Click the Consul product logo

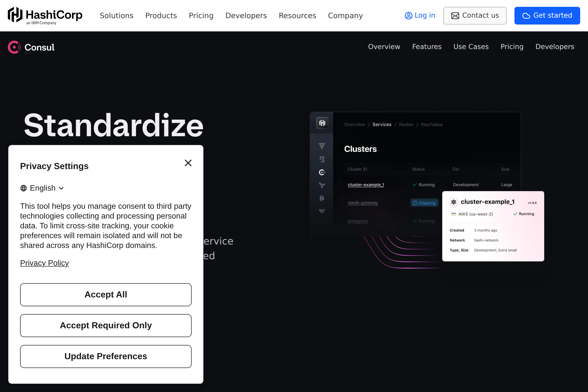click(x=31, y=47)
